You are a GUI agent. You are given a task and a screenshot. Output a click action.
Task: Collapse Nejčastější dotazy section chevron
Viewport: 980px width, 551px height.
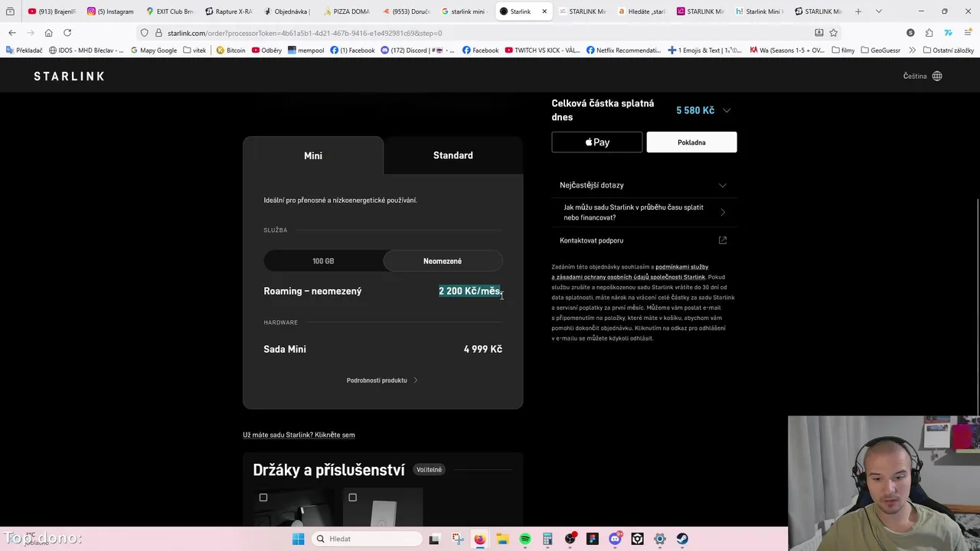(x=723, y=185)
